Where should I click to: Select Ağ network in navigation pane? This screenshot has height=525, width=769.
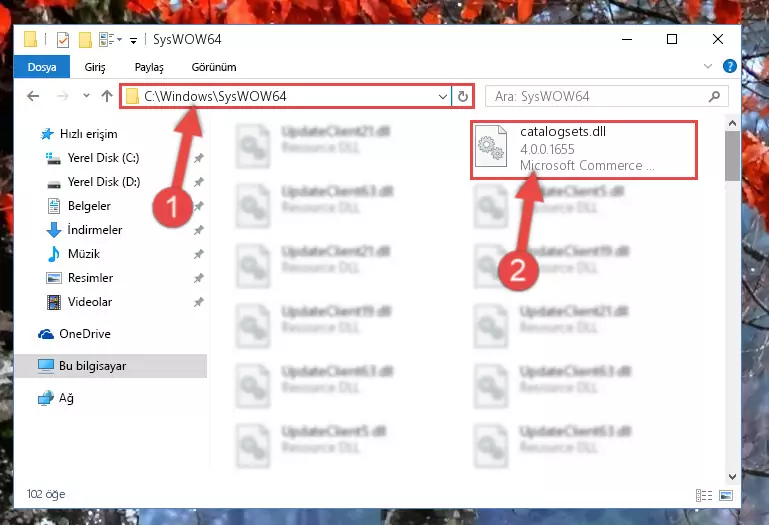pyautogui.click(x=66, y=398)
